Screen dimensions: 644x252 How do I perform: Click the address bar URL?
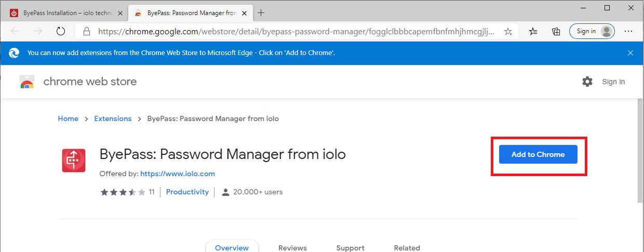click(296, 31)
